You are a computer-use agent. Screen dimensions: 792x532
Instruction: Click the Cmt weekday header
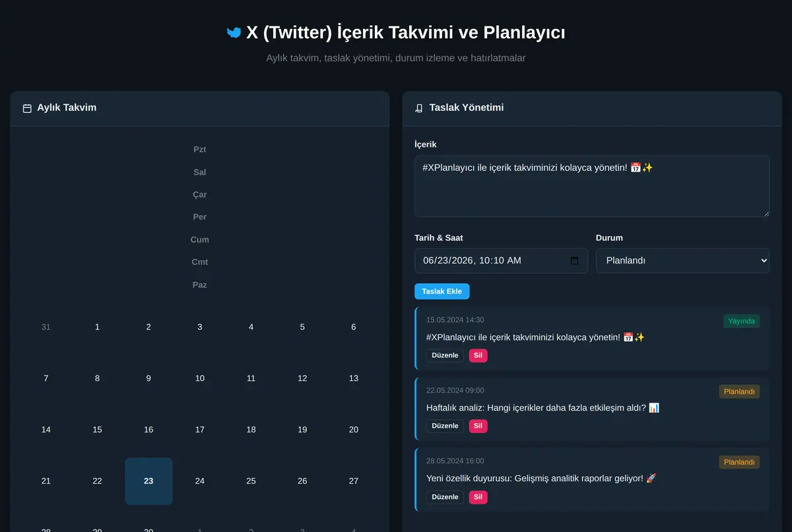click(200, 262)
